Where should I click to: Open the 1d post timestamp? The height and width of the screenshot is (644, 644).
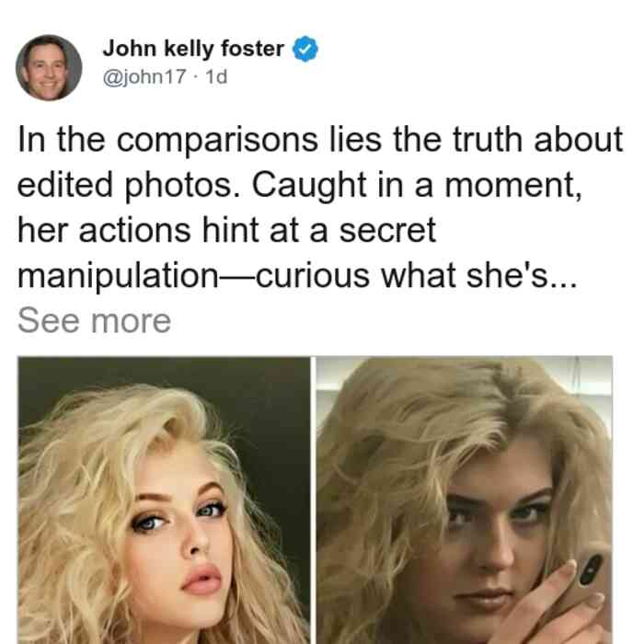pos(216,76)
